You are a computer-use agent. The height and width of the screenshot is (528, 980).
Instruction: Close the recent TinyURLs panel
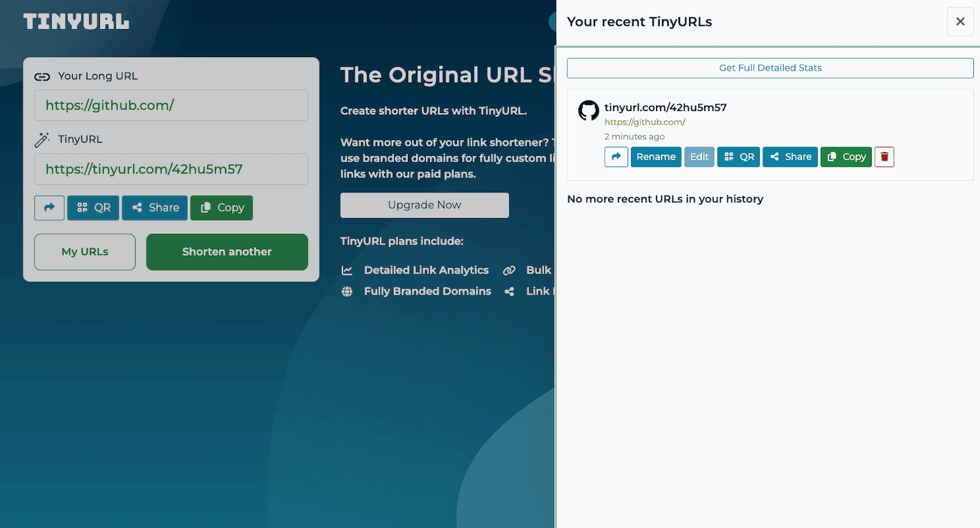coord(960,21)
